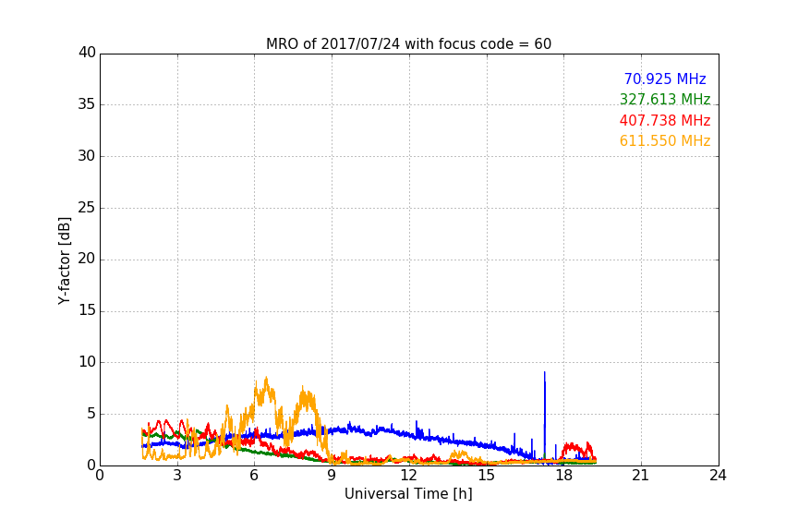Image resolution: width=798 pixels, height=532 pixels.
Task: Select the 70.925 MHz legend label
Action: tap(665, 79)
